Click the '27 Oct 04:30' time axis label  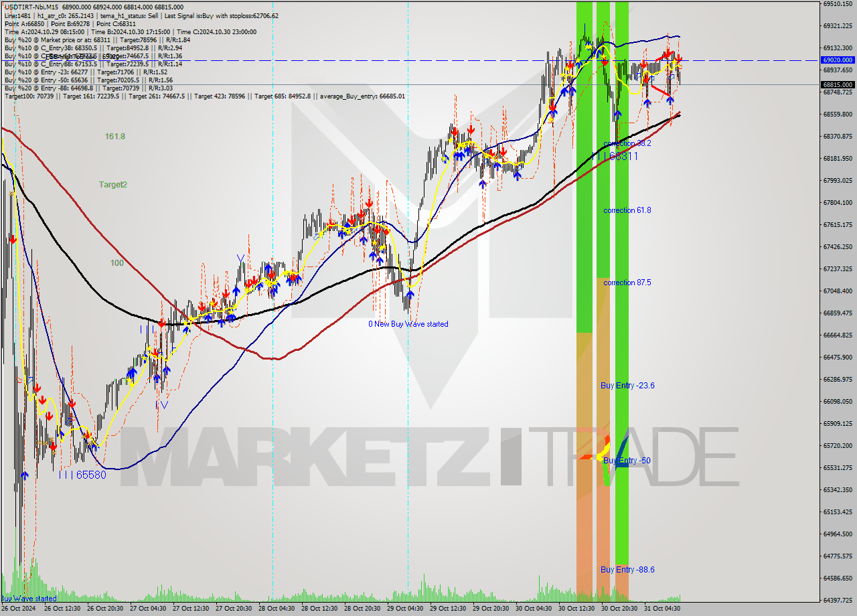point(149,609)
